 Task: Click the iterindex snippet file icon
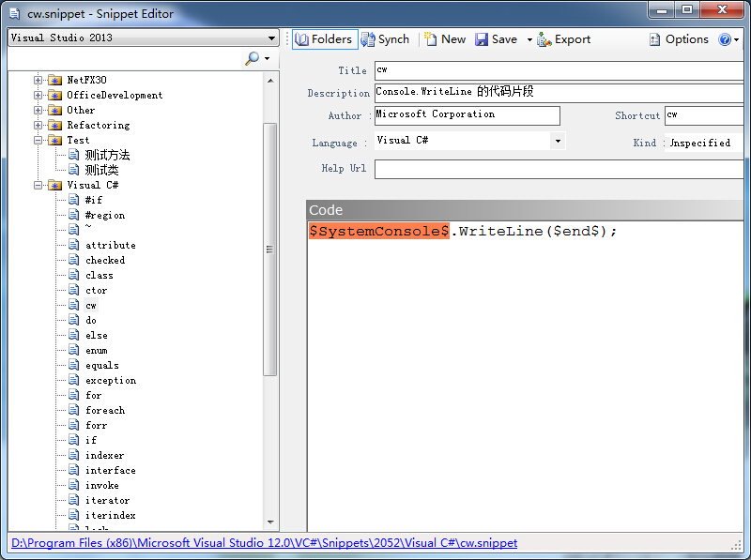tap(74, 515)
